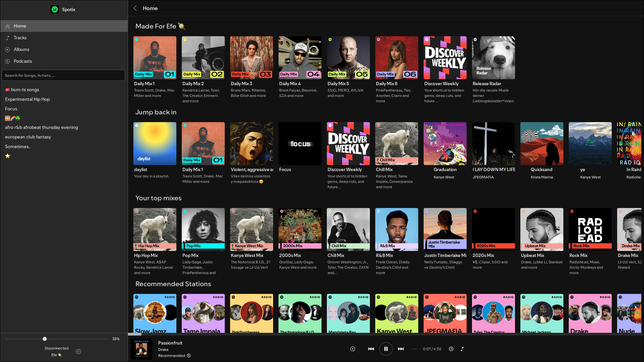Skip to the previous track
The image size is (644, 362).
point(371,349)
